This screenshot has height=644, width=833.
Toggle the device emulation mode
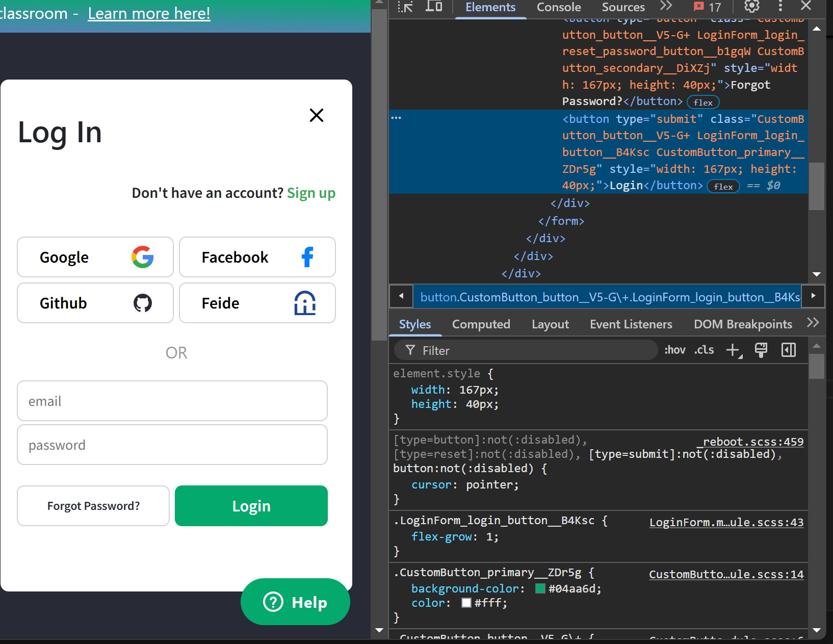(434, 7)
